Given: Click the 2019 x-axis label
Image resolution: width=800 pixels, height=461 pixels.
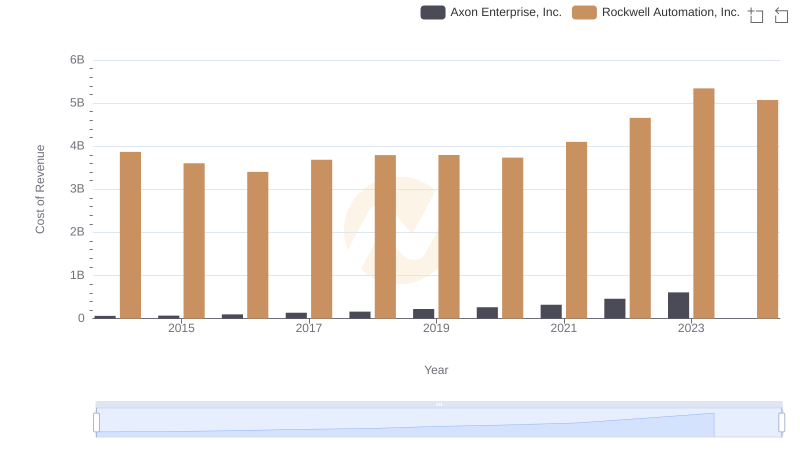Looking at the screenshot, I should (x=436, y=328).
